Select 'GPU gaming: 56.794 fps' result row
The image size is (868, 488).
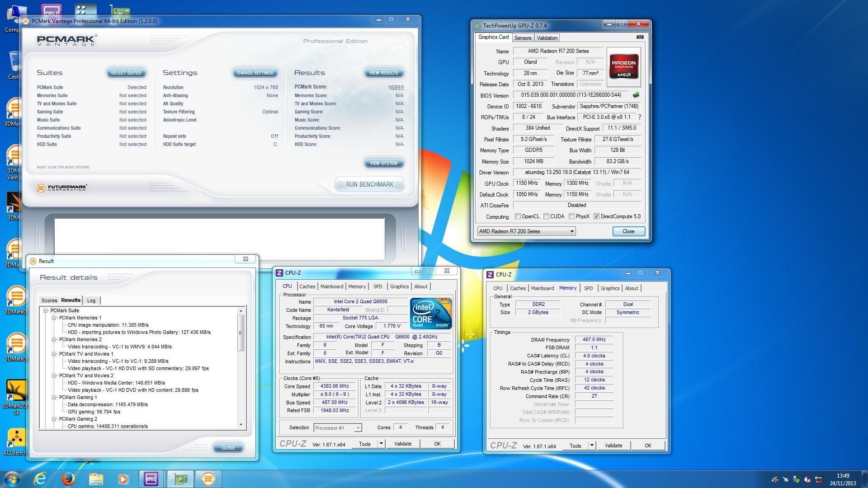(x=94, y=412)
